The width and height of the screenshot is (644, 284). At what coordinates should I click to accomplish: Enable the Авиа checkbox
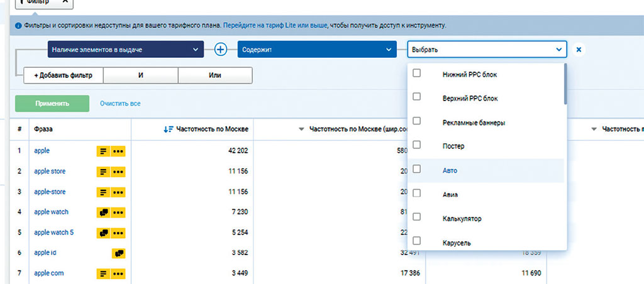click(x=416, y=193)
